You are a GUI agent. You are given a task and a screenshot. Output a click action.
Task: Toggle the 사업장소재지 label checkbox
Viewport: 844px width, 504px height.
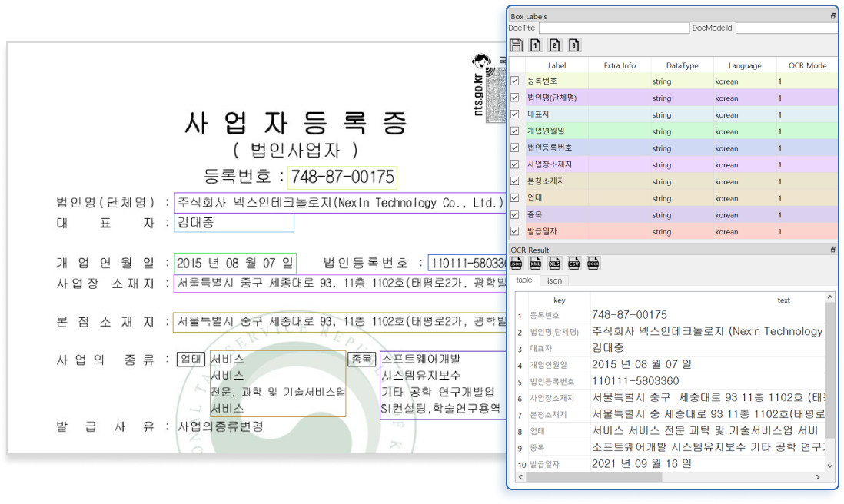pos(515,164)
